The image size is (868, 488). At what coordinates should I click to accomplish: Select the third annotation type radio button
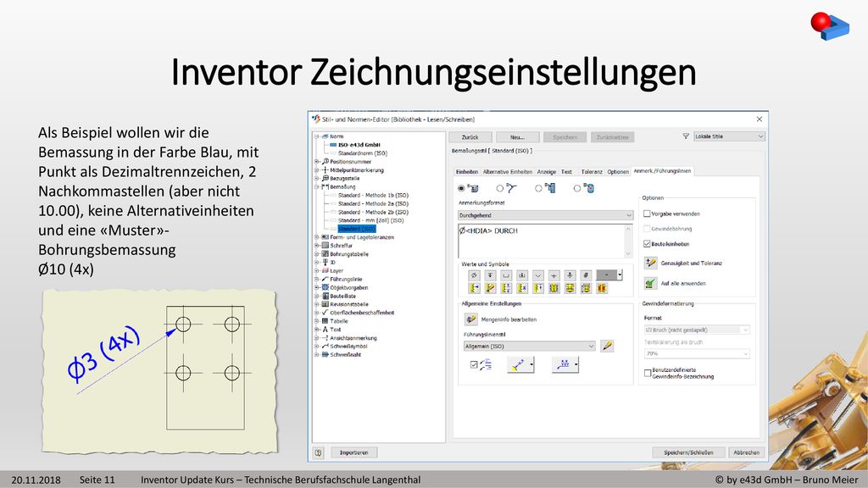pos(538,189)
